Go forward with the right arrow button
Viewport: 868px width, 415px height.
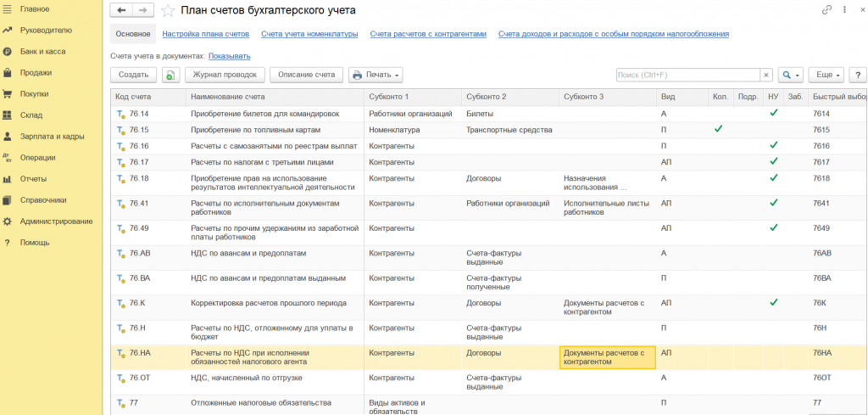142,10
